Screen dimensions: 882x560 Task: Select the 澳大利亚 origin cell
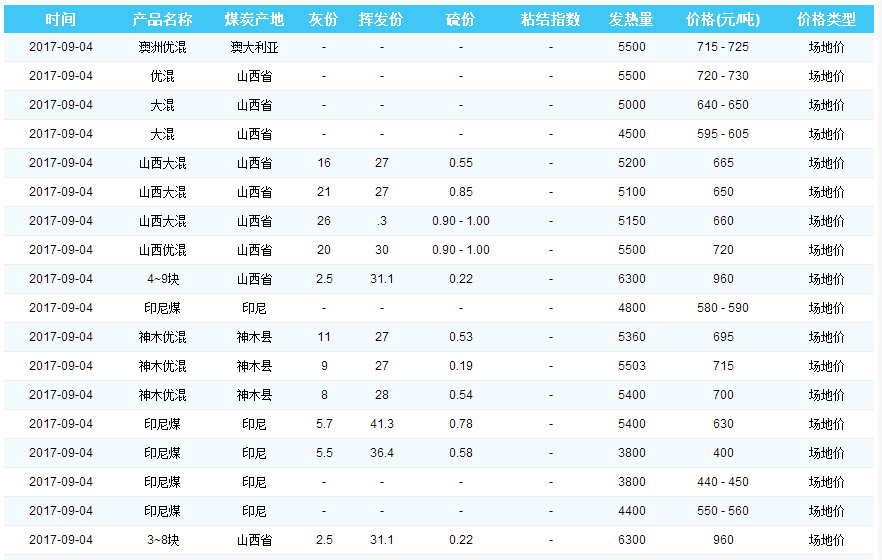pos(254,47)
